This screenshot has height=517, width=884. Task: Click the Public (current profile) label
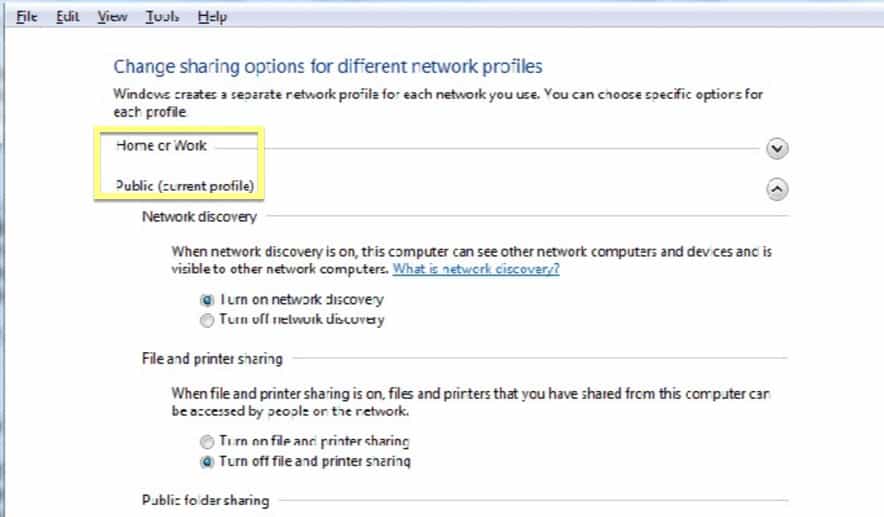click(x=185, y=185)
